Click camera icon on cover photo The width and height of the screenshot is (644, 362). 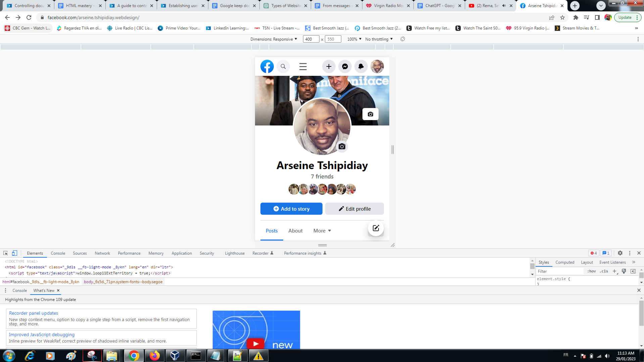(370, 114)
